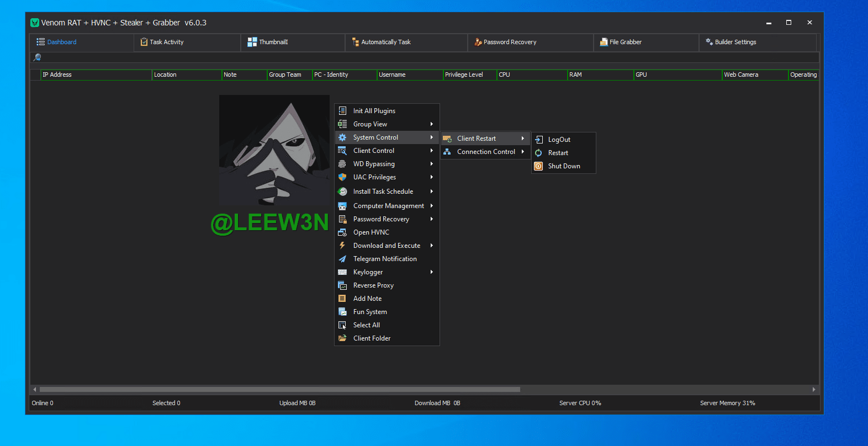Expand the Group View submenu arrow
This screenshot has width=868, height=446.
click(432, 124)
